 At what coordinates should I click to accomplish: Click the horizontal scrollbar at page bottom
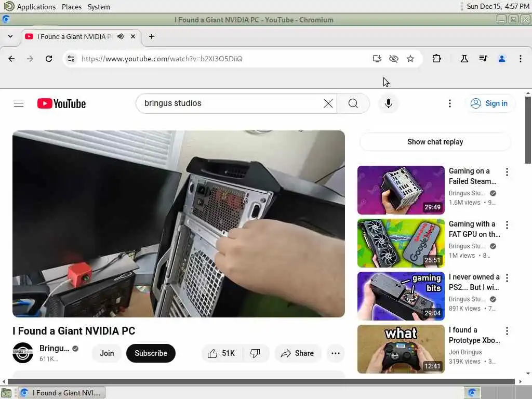[x=261, y=381]
